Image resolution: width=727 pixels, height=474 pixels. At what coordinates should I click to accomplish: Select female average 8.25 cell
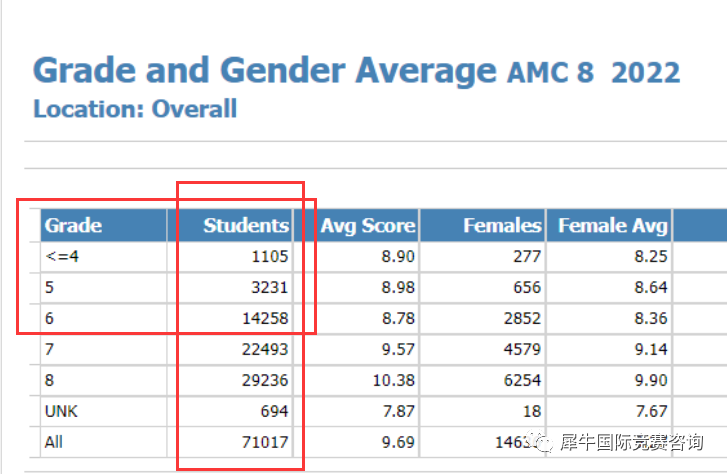click(x=651, y=256)
